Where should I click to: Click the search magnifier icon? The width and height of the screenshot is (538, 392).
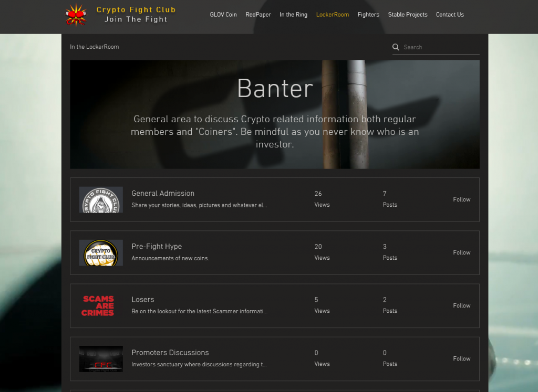tap(396, 47)
